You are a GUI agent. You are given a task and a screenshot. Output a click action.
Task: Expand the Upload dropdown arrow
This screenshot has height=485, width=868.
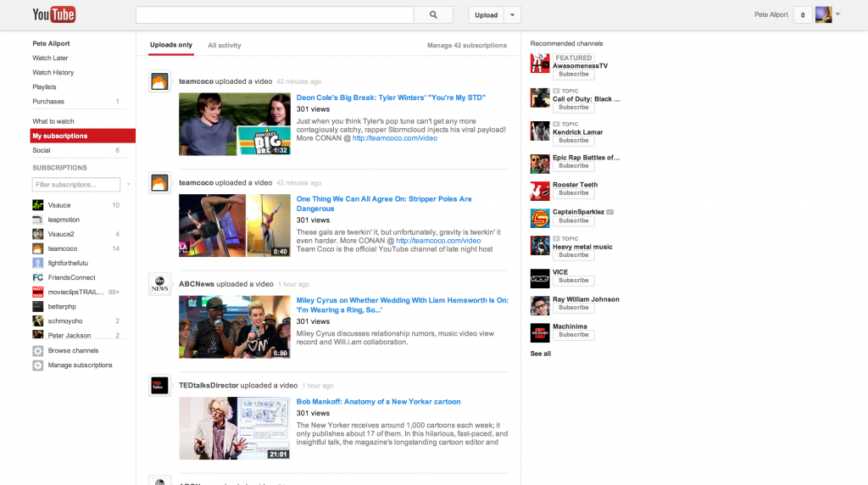click(x=513, y=15)
